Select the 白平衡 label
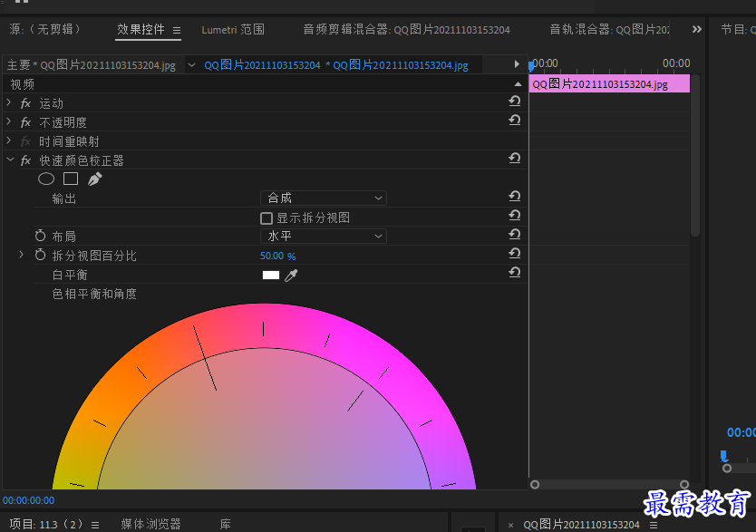The height and width of the screenshot is (532, 756). point(70,275)
